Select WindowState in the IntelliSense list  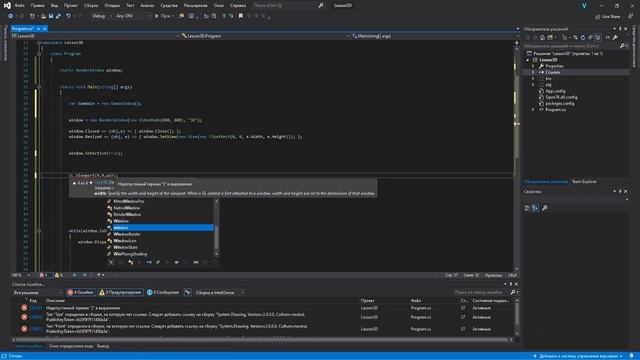click(x=125, y=247)
